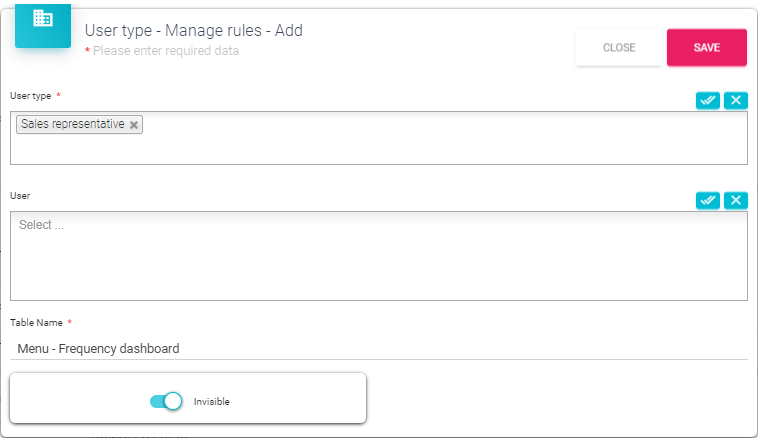
Task: Click the 'User' field label
Action: click(x=20, y=196)
